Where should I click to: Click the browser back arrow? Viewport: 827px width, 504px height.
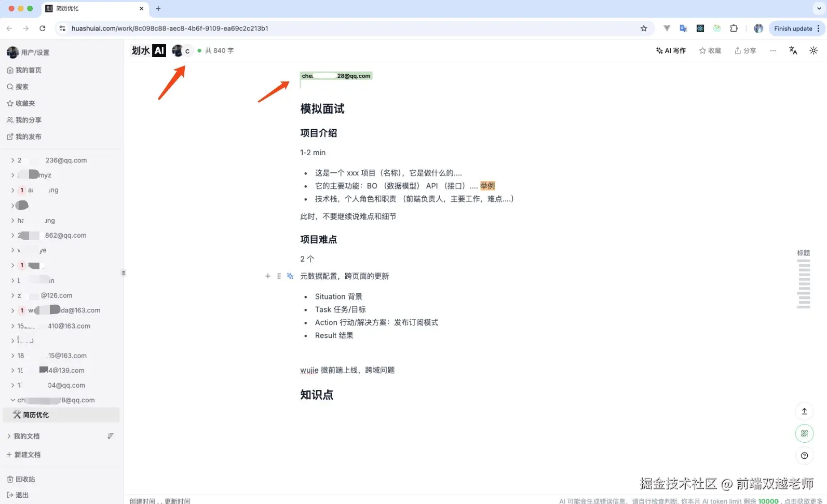click(x=9, y=29)
